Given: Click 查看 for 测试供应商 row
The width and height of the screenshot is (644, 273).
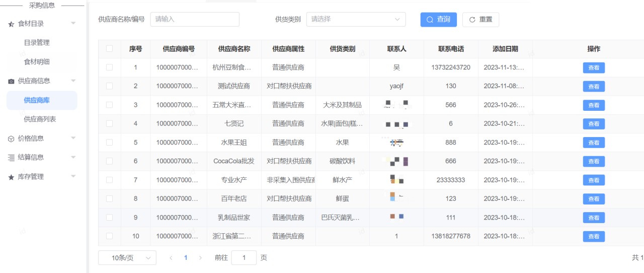Looking at the screenshot, I should 594,86.
